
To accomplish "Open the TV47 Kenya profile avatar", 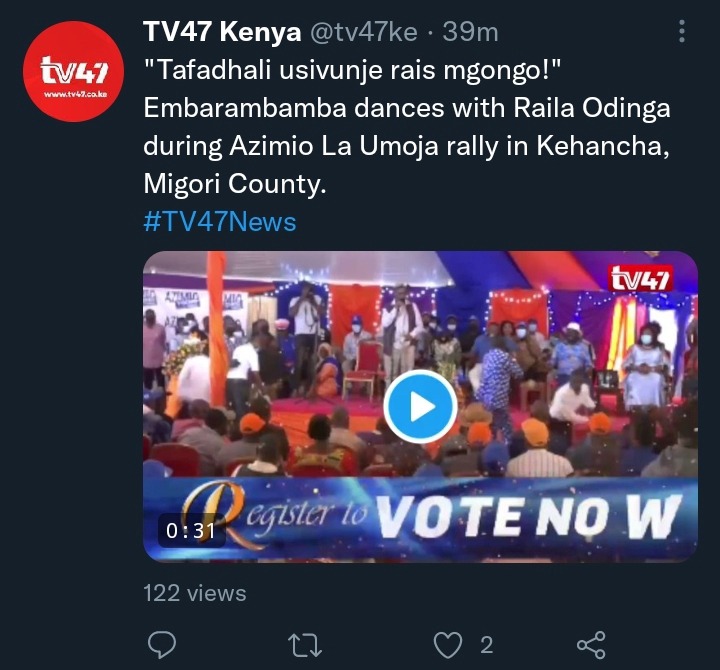I will pos(73,71).
